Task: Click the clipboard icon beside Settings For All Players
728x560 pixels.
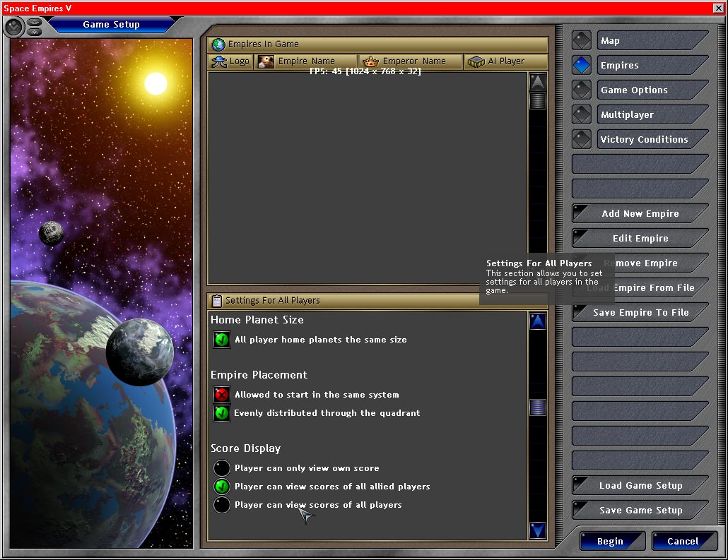Action: click(x=217, y=301)
